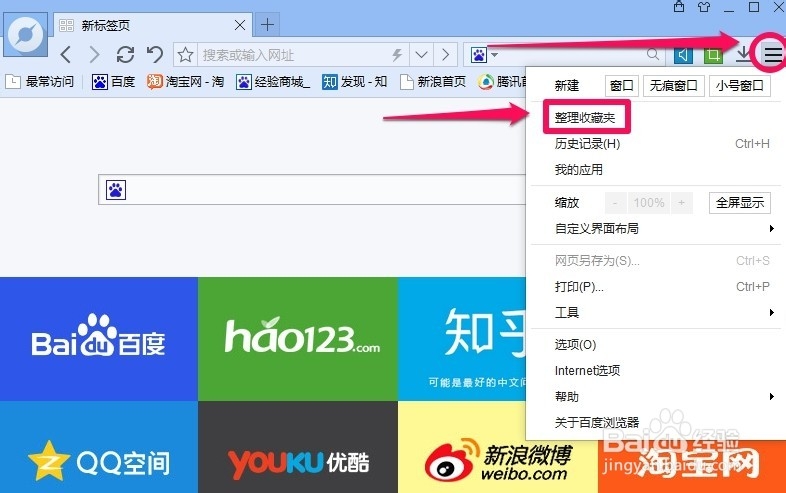
Task: Click the forward navigation arrow
Action: (94, 54)
